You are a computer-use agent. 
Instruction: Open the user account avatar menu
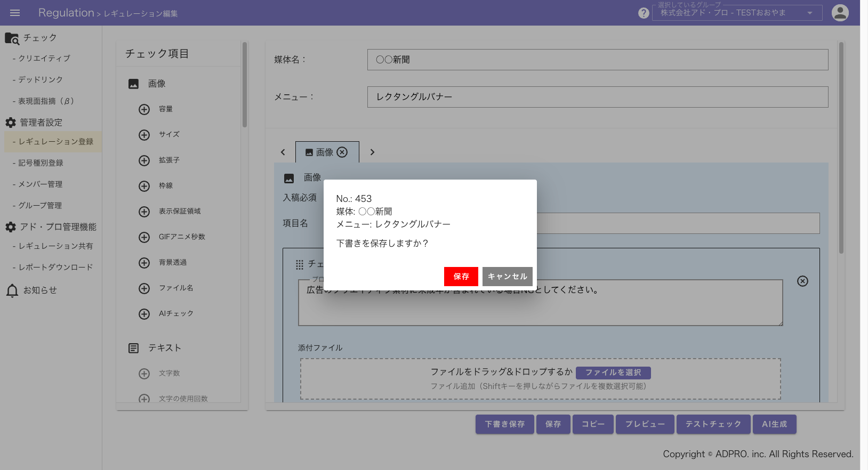click(840, 13)
